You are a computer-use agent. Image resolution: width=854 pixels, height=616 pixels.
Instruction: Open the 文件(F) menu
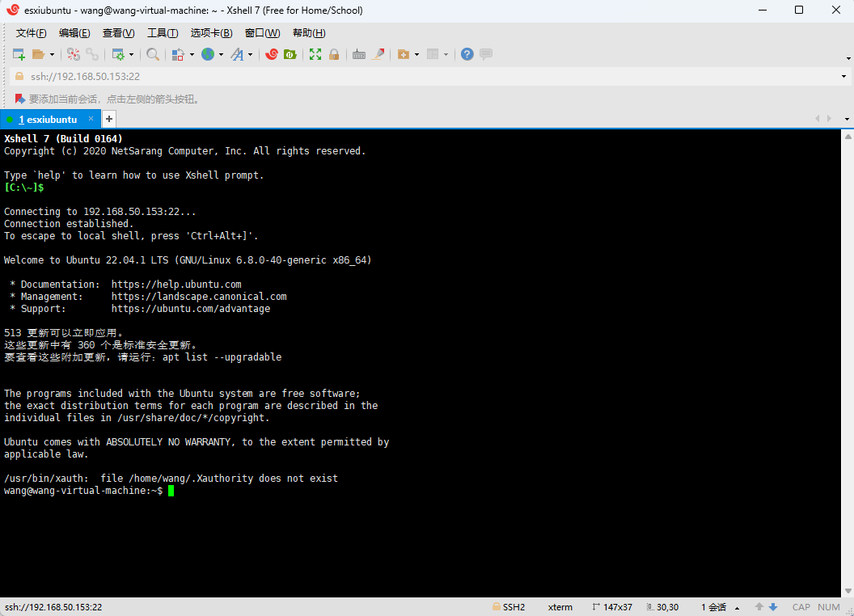[31, 33]
